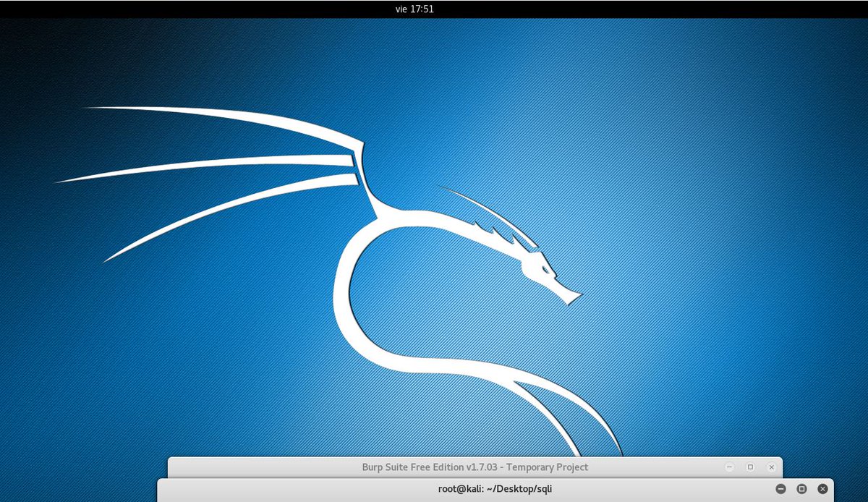Screen dimensions: 868x502
Task: Close the terminal window showing ~/Desktop/sqli
Action: click(822, 488)
